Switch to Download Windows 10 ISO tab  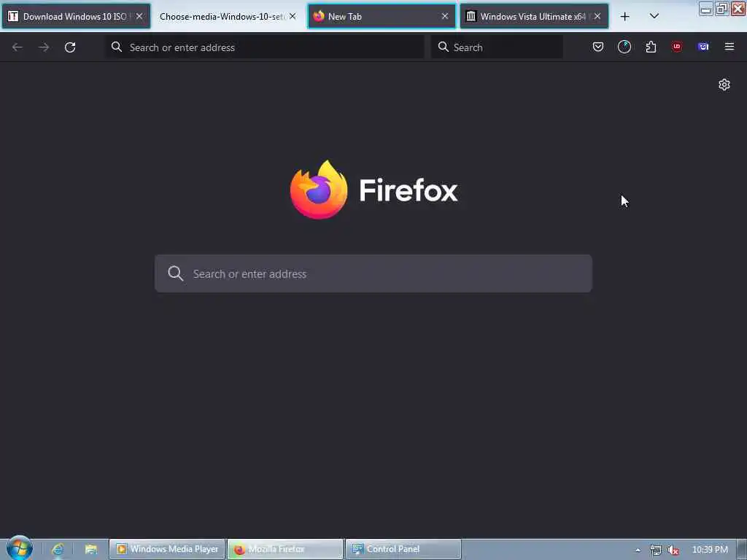pos(76,16)
